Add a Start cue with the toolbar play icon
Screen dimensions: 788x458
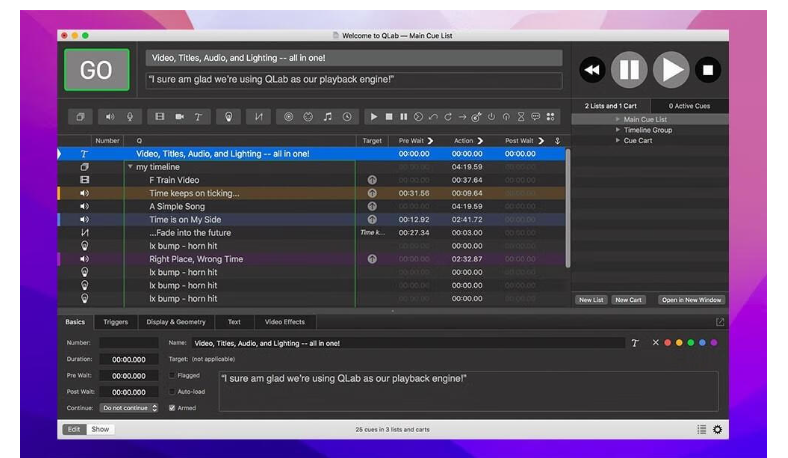pos(373,117)
